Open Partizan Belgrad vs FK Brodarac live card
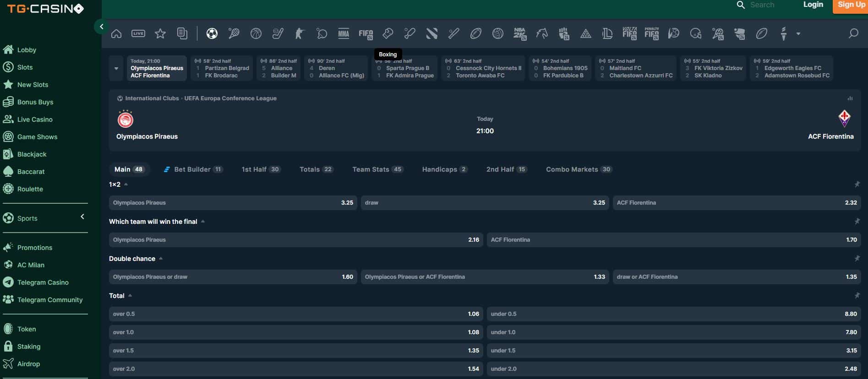 [222, 68]
